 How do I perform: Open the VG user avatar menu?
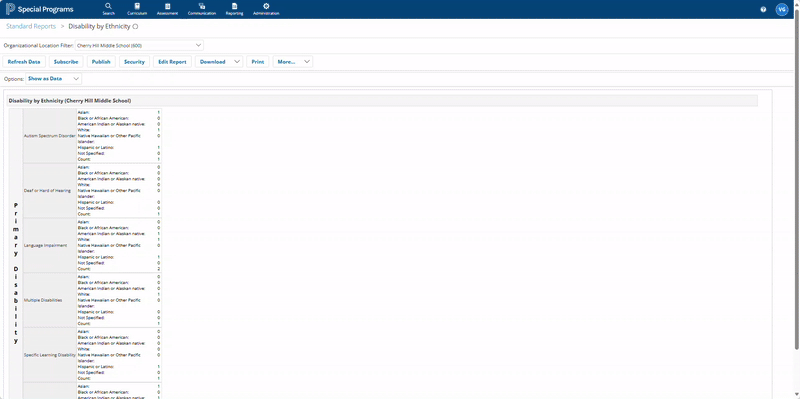coord(781,9)
